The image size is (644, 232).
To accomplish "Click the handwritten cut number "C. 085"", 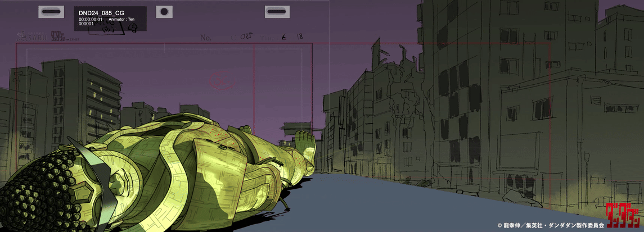I will click(241, 37).
